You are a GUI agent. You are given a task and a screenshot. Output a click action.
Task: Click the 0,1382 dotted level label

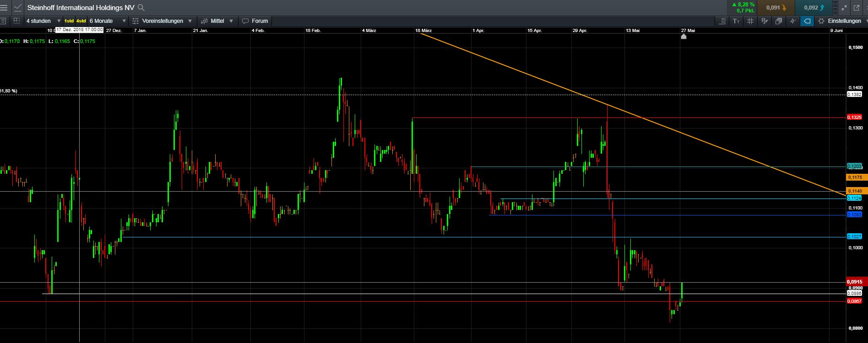tap(855, 94)
